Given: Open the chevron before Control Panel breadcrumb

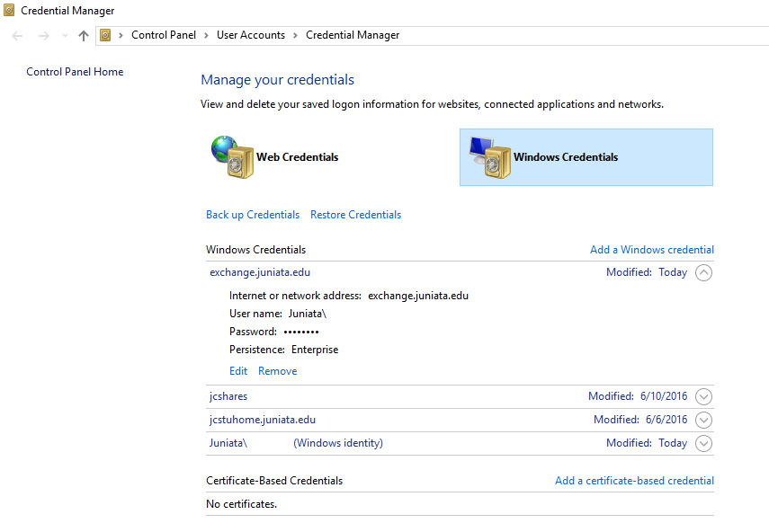Looking at the screenshot, I should 121,35.
